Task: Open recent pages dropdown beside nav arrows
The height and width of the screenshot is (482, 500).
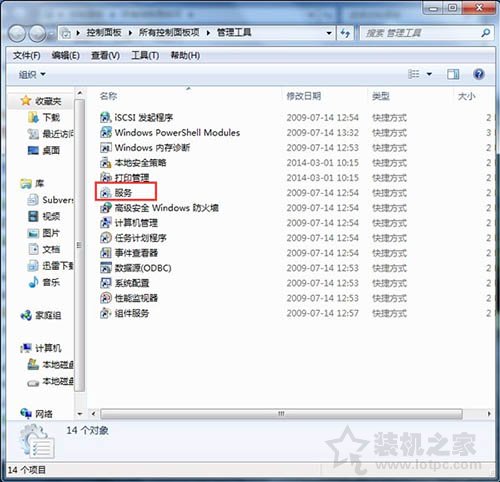Action: coord(51,33)
